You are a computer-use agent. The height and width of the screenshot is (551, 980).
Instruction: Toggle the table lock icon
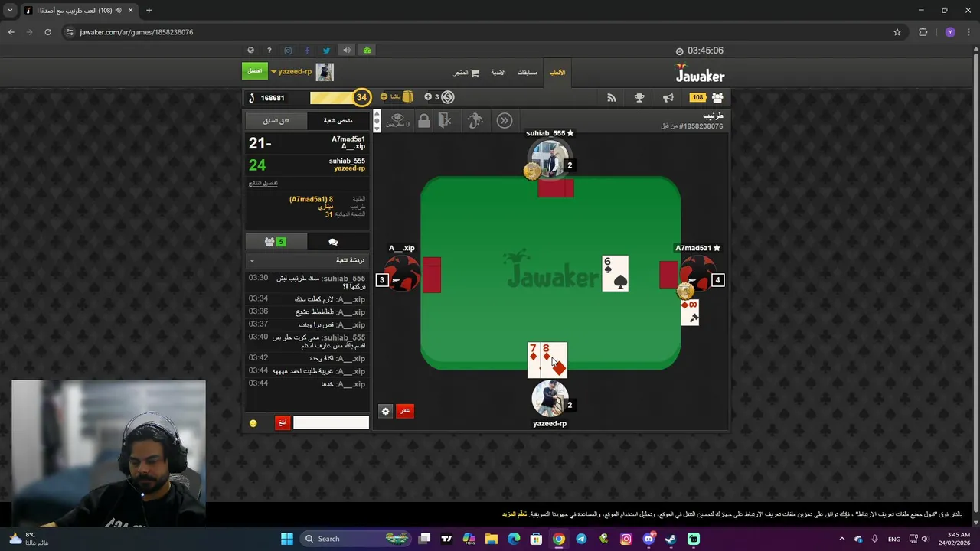(423, 120)
